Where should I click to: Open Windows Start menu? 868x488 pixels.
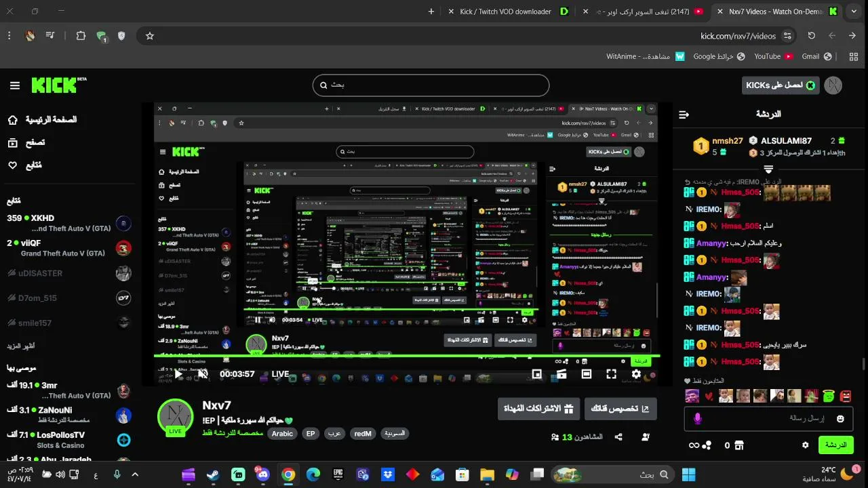[689, 474]
